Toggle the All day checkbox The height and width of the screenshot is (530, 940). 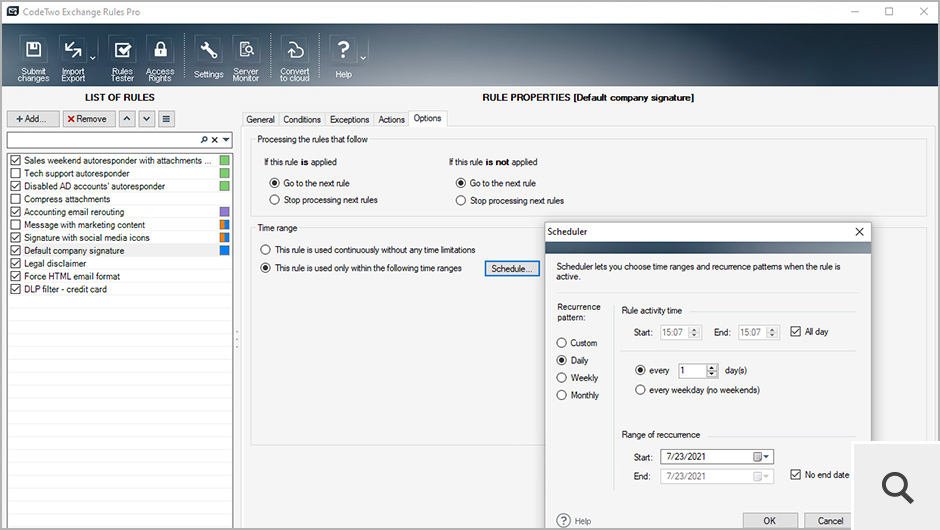click(796, 332)
